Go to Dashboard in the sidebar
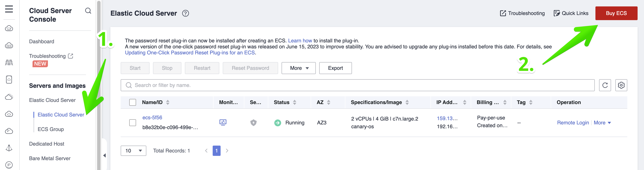Screen dimensions: 644x170 [42, 42]
